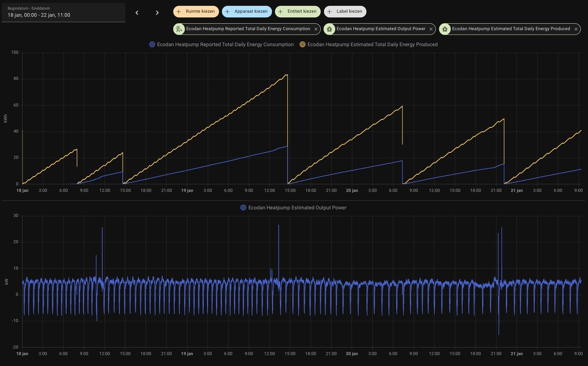The height and width of the screenshot is (366, 588).
Task: Click the house icon on Energy Produced chip
Action: (445, 29)
